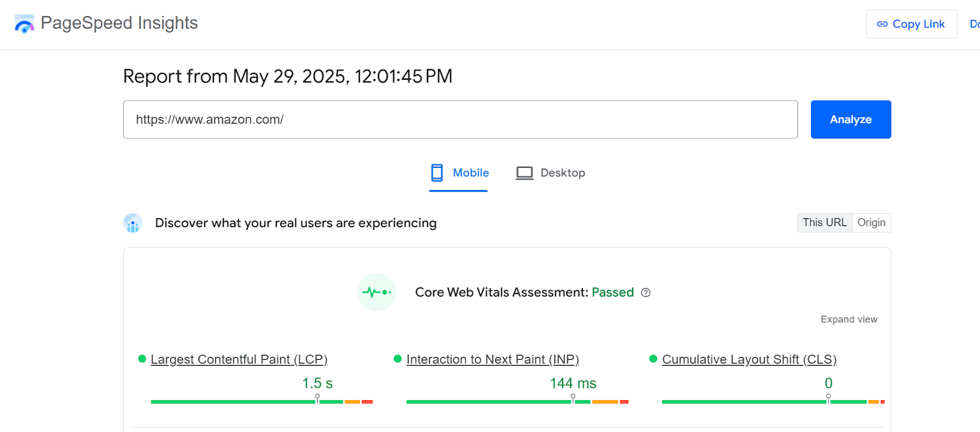Click the report date heading
This screenshot has height=432, width=980.
(288, 77)
